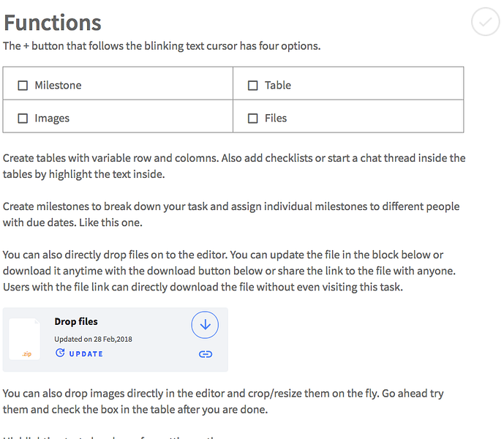This screenshot has height=439, width=504.
Task: Tick the Table checkbox
Action: 252,86
